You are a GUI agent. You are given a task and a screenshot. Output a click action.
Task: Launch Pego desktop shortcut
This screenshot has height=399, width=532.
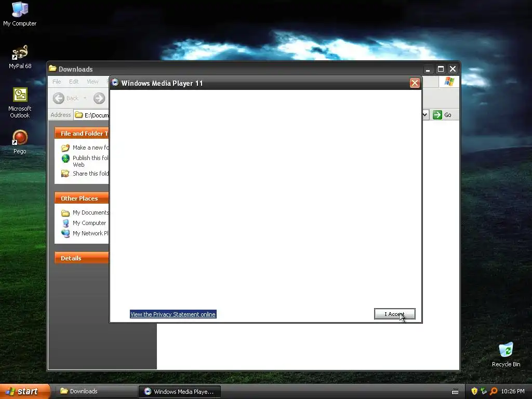[x=20, y=142]
